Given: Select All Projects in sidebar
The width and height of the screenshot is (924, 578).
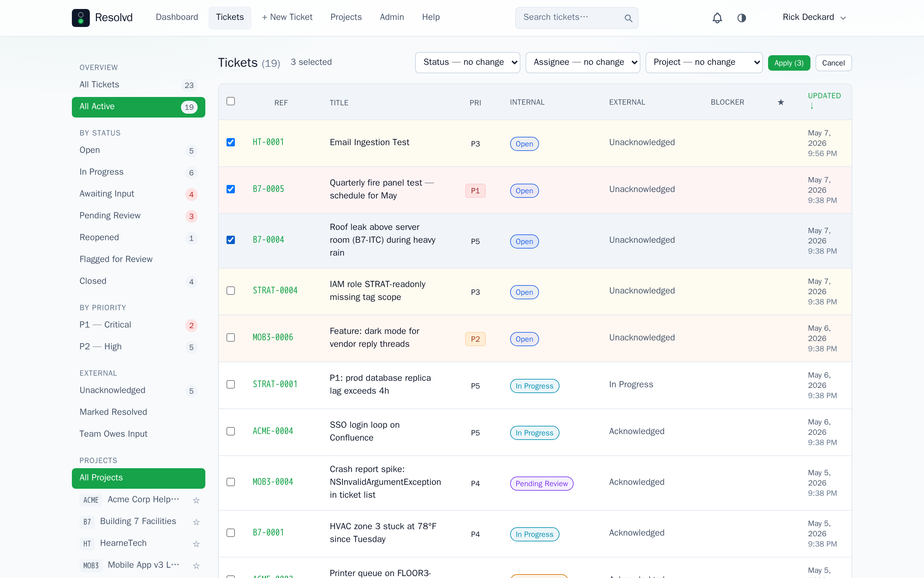Looking at the screenshot, I should tap(138, 478).
